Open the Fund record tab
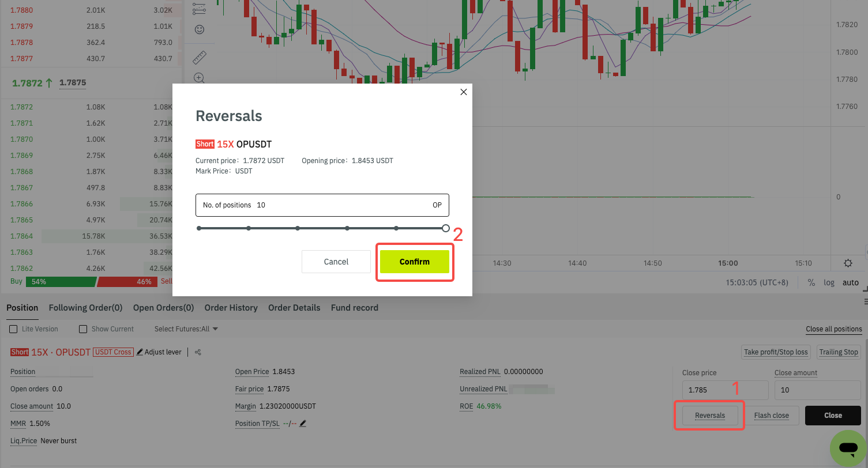Screen dimensions: 868x468 (355, 308)
